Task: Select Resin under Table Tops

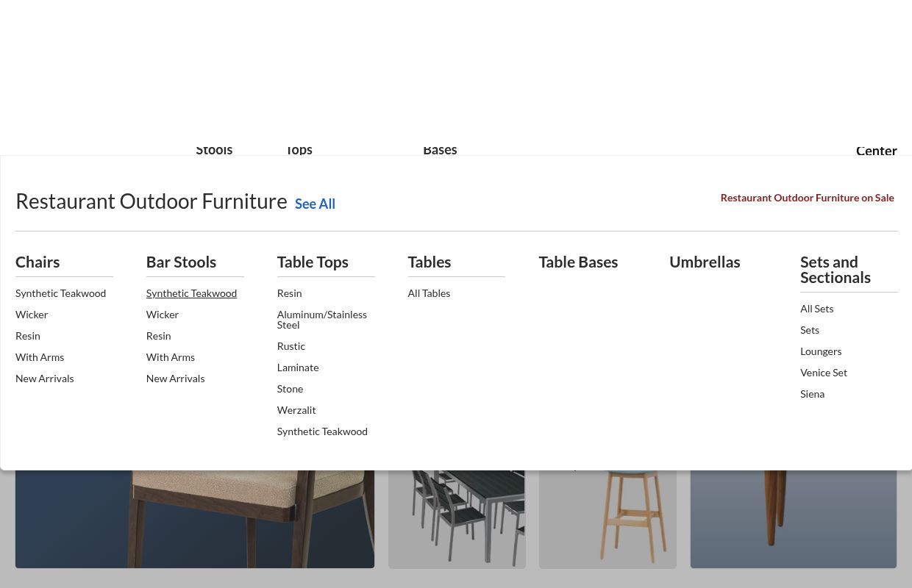Action: pos(289,293)
